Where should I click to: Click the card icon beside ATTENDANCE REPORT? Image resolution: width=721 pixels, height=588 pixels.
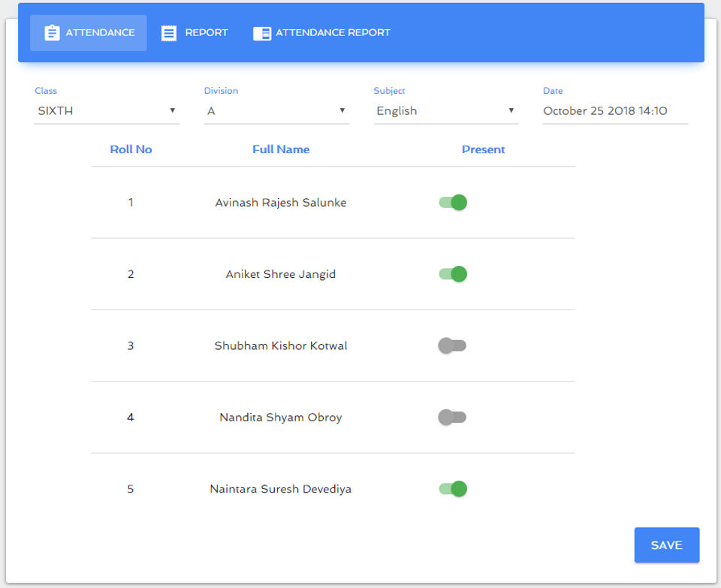262,33
